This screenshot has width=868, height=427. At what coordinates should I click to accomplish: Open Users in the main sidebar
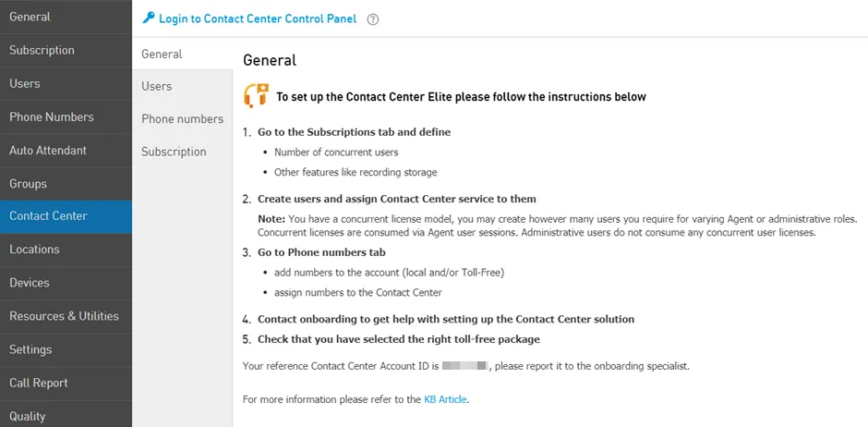[66, 83]
